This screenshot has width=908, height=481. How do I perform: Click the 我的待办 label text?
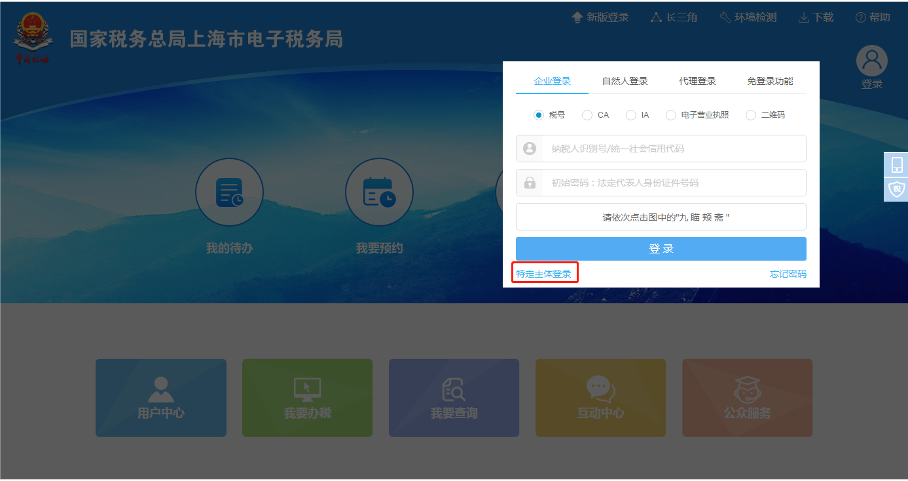(x=229, y=248)
